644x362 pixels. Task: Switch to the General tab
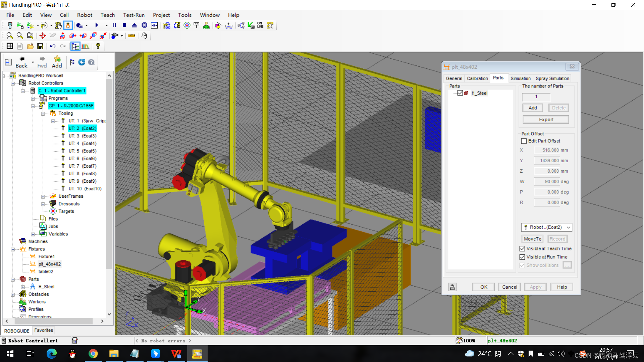(x=454, y=78)
